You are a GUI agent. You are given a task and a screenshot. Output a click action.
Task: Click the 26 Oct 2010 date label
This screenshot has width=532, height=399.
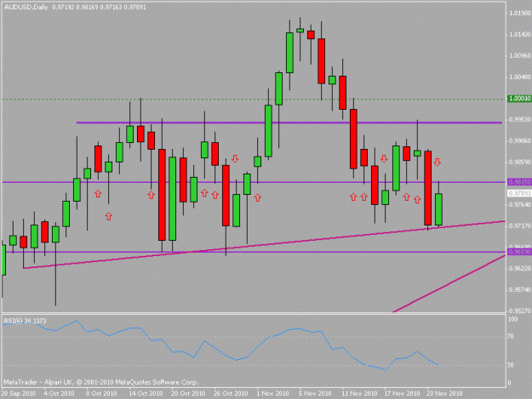click(x=231, y=393)
